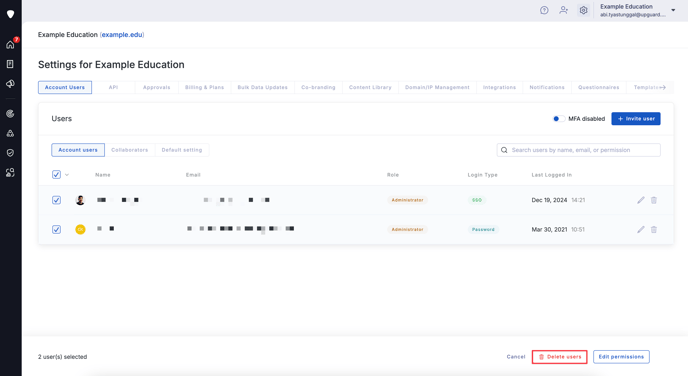Sort by the Name column header
This screenshot has width=688, height=376.
tap(103, 175)
